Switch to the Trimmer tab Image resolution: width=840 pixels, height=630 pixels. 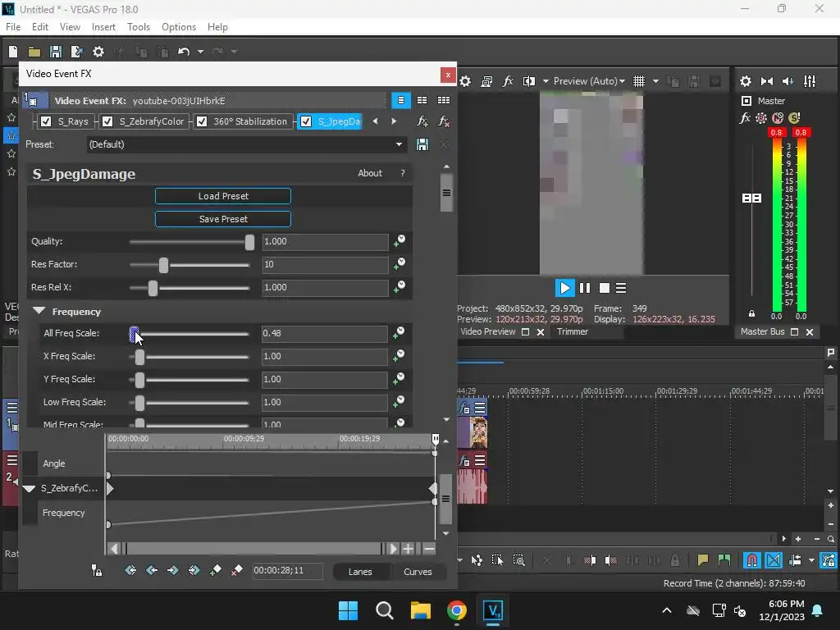(572, 331)
